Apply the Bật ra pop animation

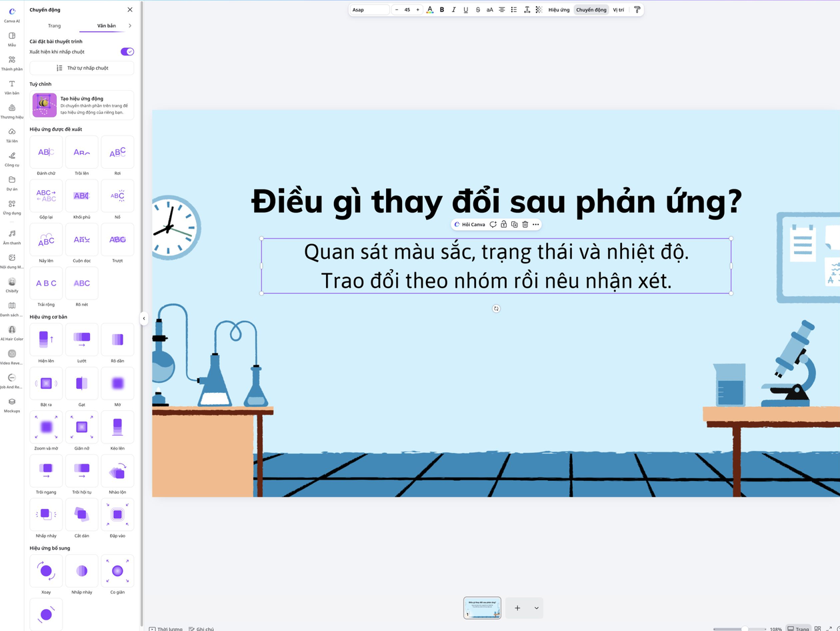47,384
